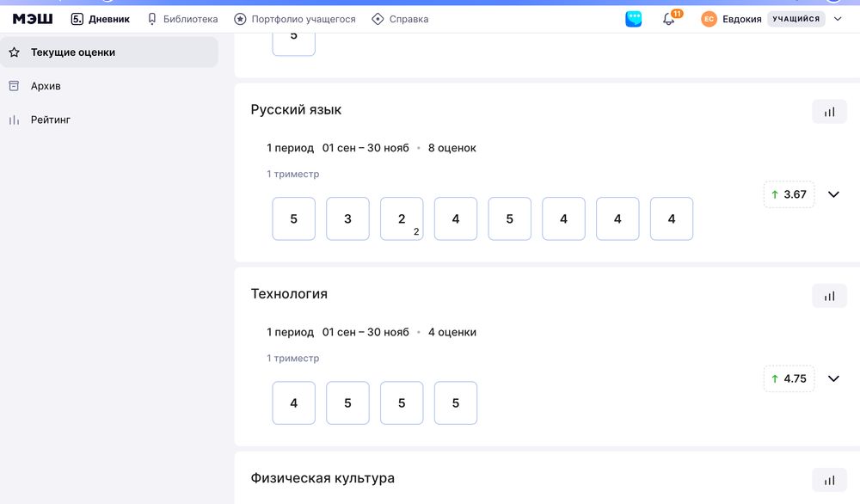Click '4 оценки' count text
The width and height of the screenshot is (860, 504).
point(452,332)
